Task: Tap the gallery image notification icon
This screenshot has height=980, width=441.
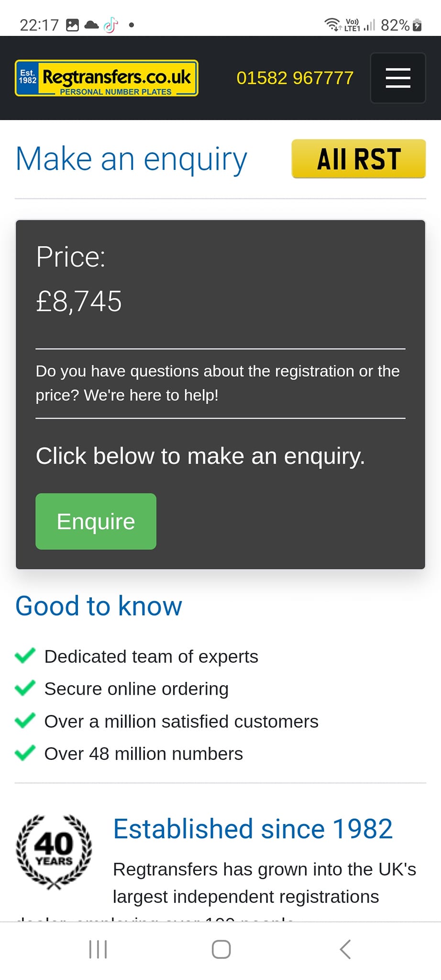Action: click(x=72, y=25)
